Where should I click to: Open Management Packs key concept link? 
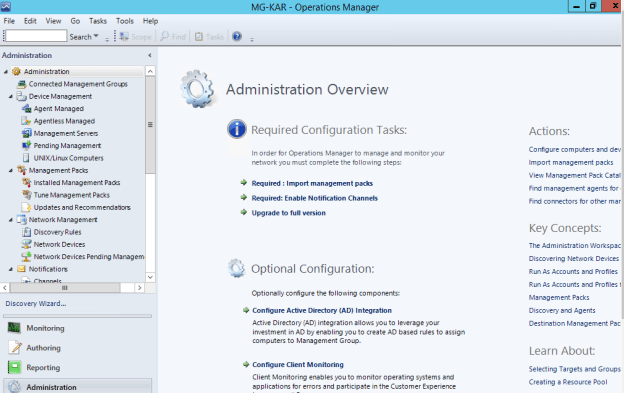(559, 298)
